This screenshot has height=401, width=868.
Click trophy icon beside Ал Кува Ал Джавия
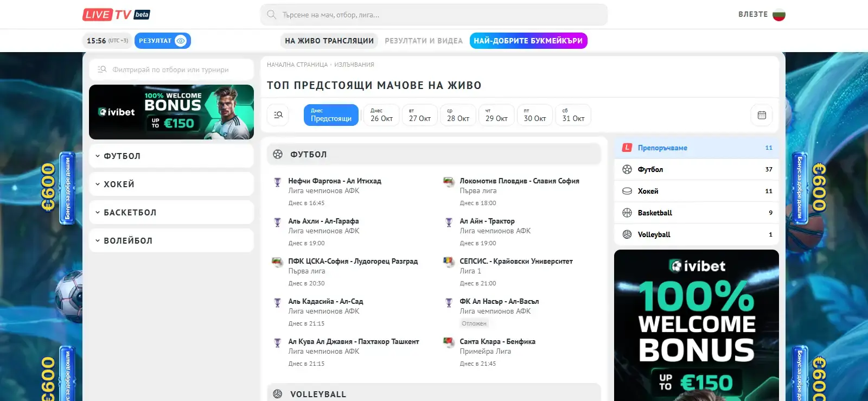(278, 343)
